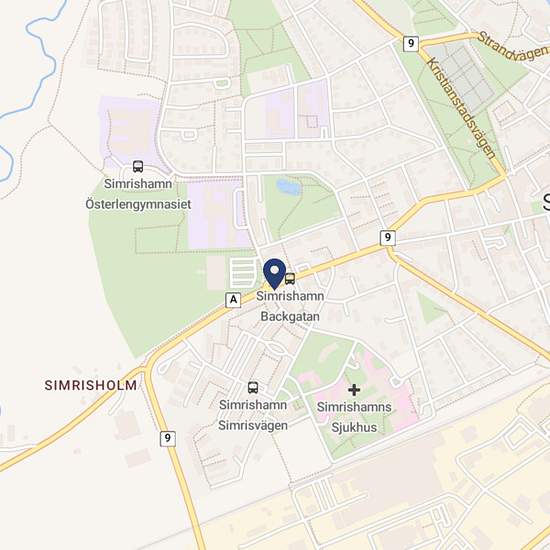
Task: Click the Kristianstadsvägen street label
Action: click(x=461, y=108)
